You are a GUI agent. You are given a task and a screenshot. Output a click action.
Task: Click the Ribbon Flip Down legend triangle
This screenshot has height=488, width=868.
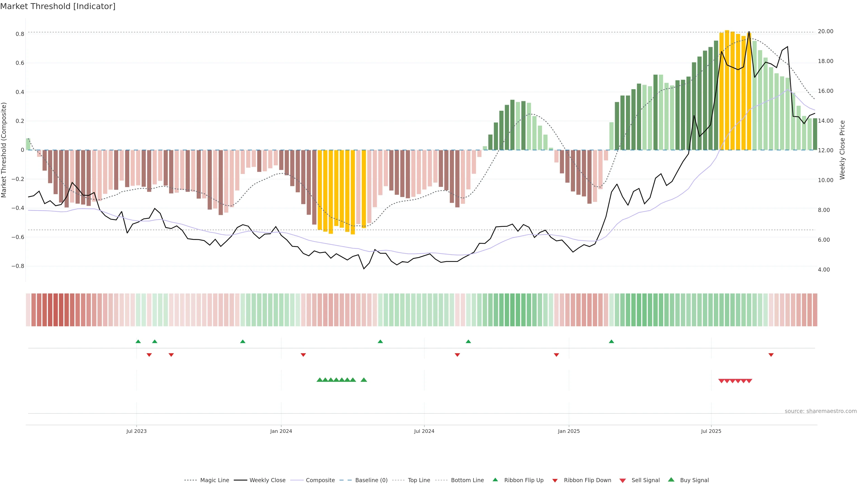click(555, 481)
